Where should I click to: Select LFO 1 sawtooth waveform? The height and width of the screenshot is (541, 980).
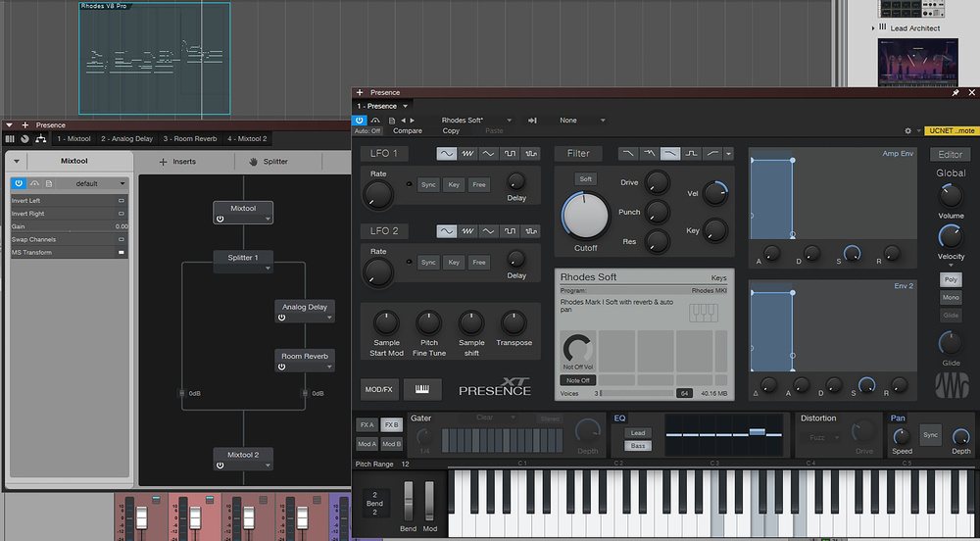(467, 154)
